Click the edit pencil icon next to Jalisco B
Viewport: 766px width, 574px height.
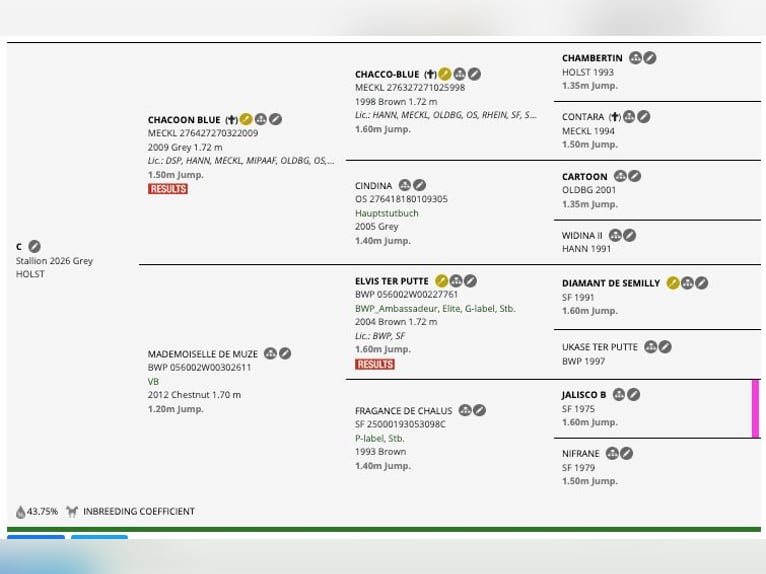634,394
